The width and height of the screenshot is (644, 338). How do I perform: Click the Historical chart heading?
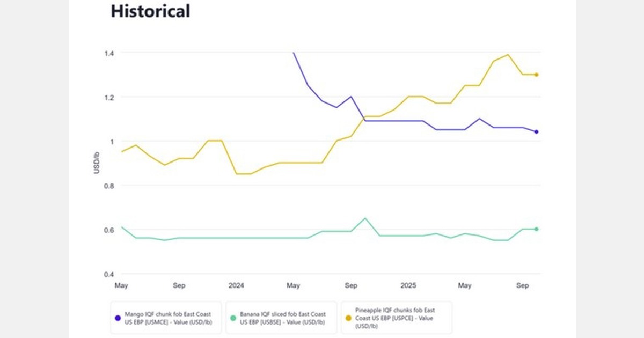click(x=150, y=11)
